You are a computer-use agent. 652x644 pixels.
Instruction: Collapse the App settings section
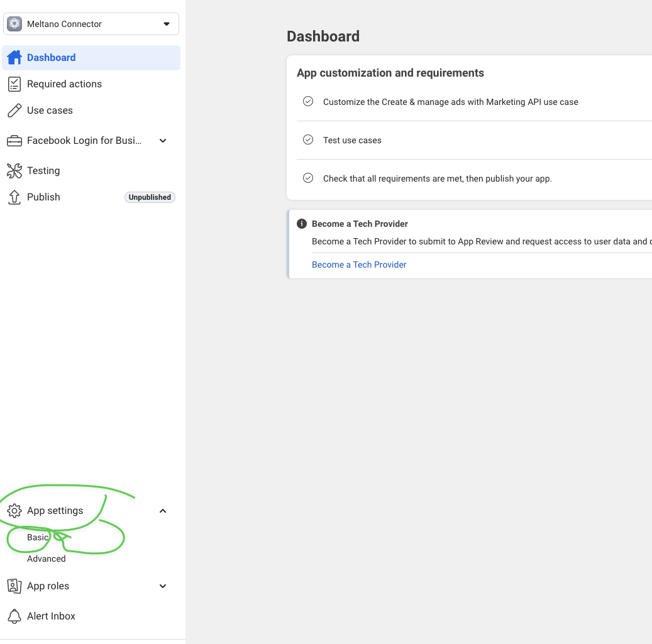tap(163, 510)
